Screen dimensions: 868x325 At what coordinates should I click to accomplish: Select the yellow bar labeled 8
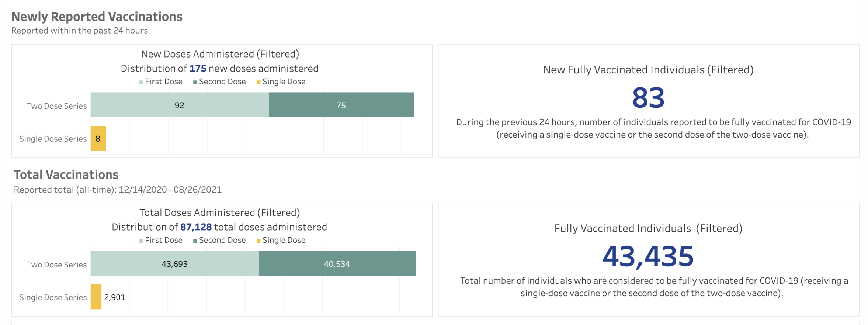(98, 138)
